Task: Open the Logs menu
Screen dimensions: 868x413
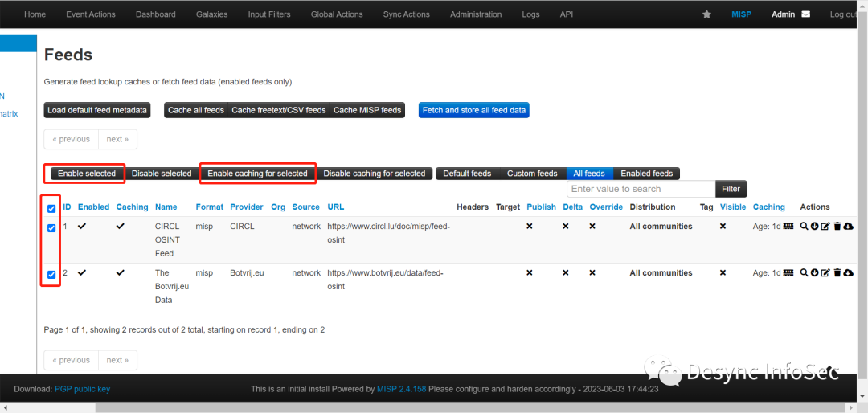Action: pos(530,14)
